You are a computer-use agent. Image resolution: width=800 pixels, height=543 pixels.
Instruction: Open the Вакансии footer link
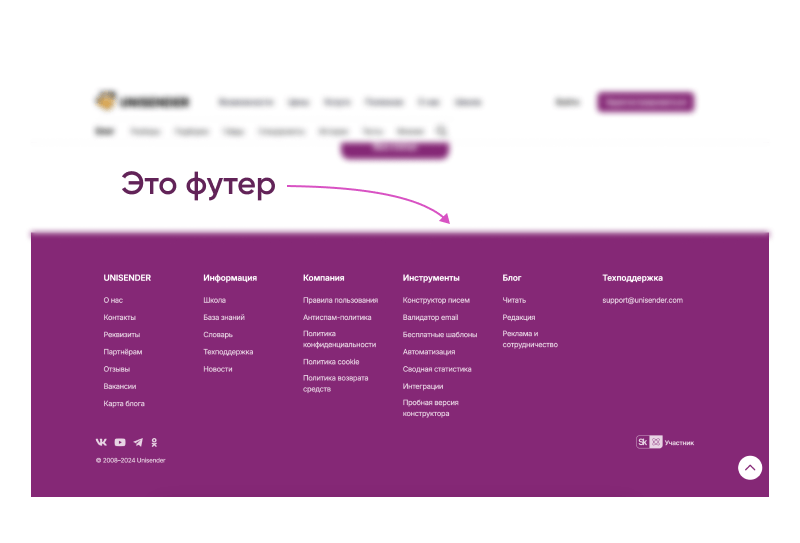(119, 386)
